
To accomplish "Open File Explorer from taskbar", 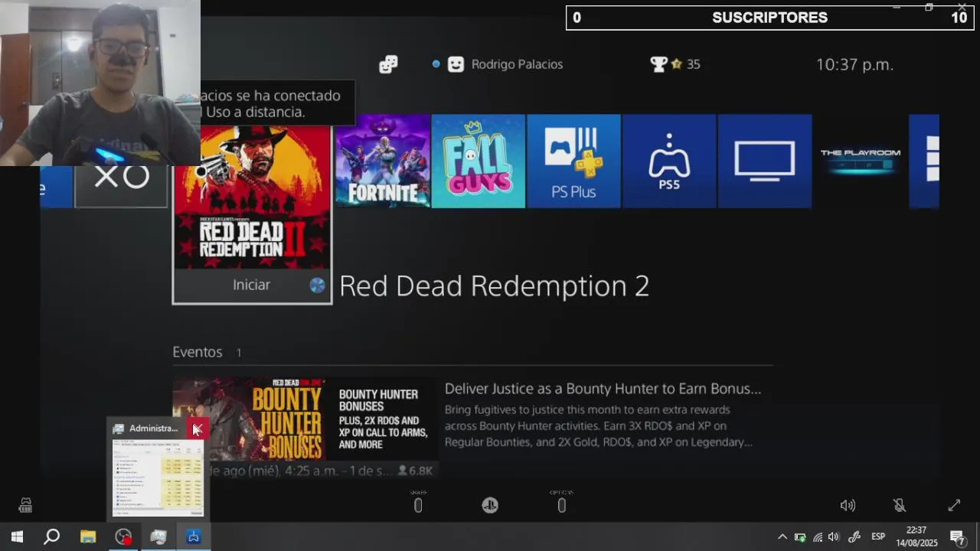I will (88, 536).
